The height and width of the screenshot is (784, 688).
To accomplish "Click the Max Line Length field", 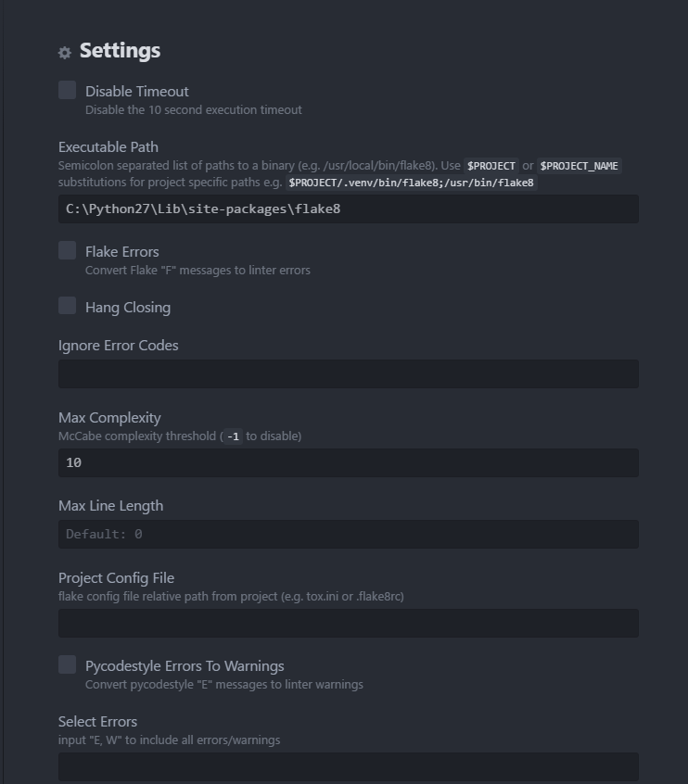I will pos(348,534).
